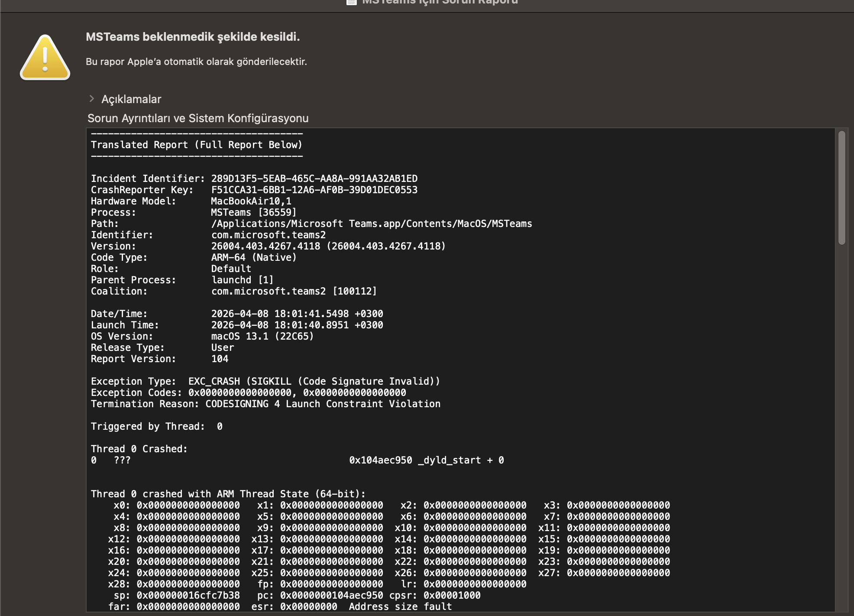Screen dimensions: 854x616
Task: Click the Process value MSTeams [36559]
Action: coord(254,212)
